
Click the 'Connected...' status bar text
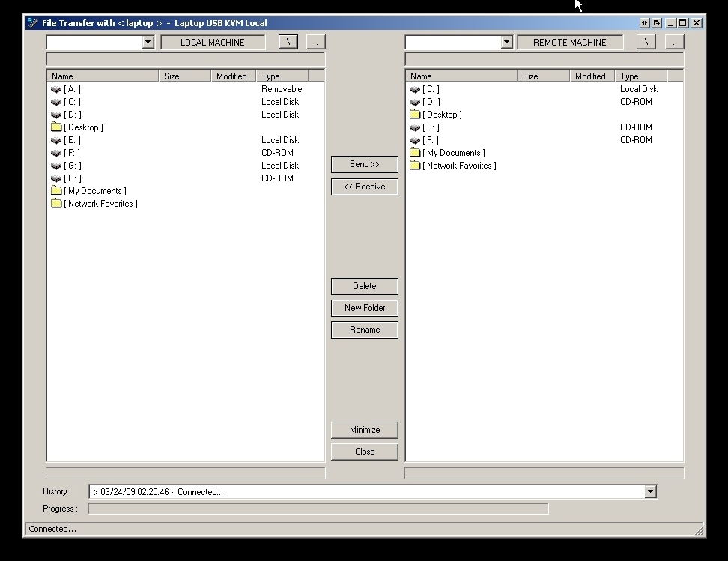point(52,529)
